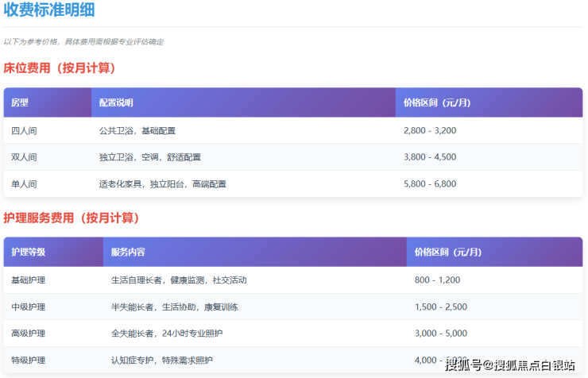Click the 5,800 - 6,800 price cell
The height and width of the screenshot is (378, 588).
point(430,184)
